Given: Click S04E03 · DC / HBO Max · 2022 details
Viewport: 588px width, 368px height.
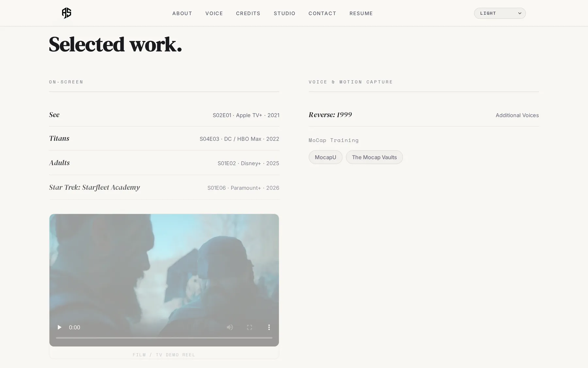Looking at the screenshot, I should pyautogui.click(x=239, y=139).
